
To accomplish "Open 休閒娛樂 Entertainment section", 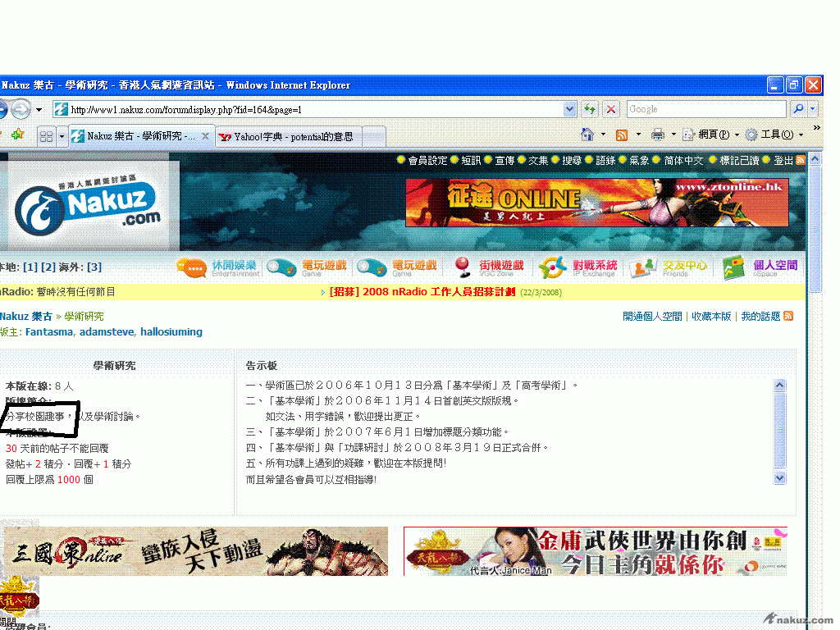I will tap(218, 267).
